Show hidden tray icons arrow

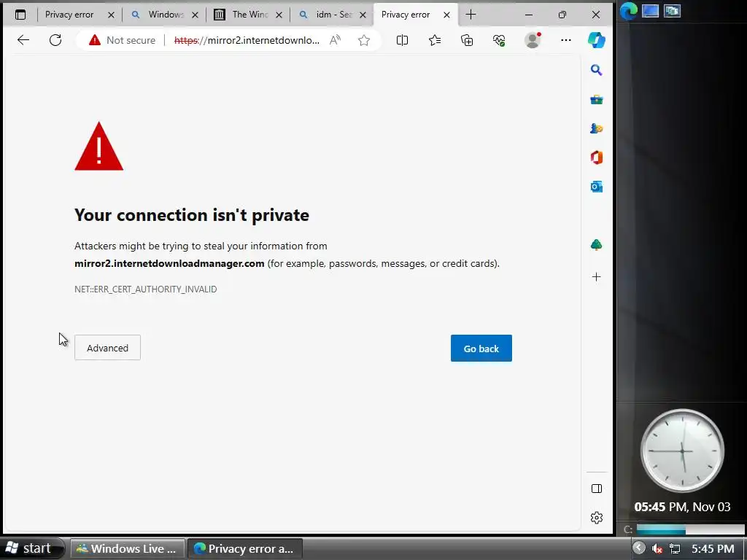[x=639, y=548]
